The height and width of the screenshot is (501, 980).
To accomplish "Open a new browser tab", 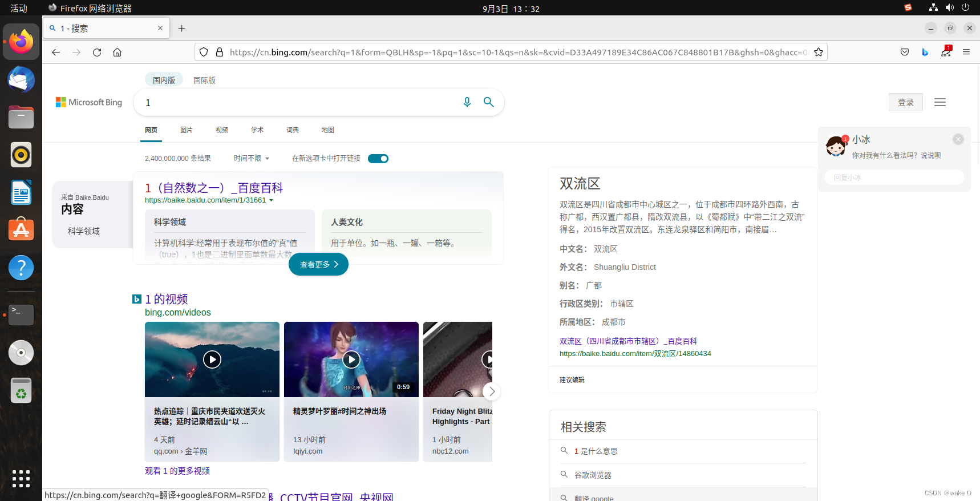I will tap(181, 29).
